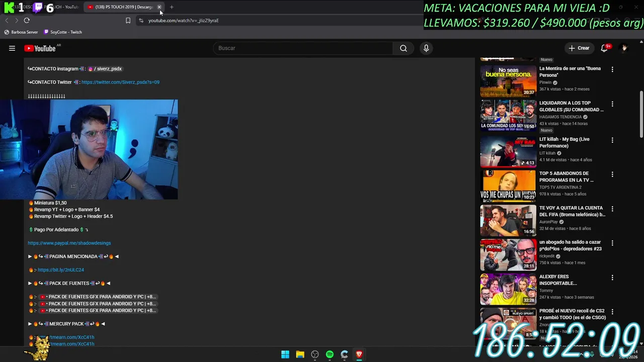
Task: Go back with the browser back arrow
Action: [x=7, y=21]
